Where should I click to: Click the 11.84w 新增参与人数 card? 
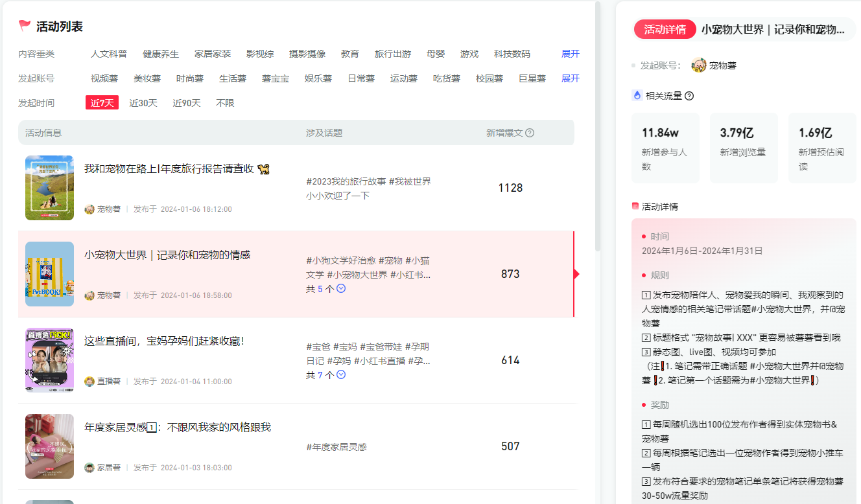click(665, 148)
